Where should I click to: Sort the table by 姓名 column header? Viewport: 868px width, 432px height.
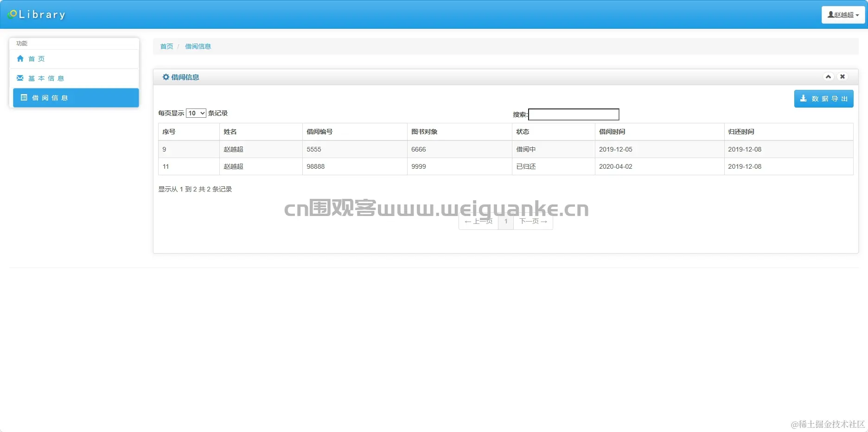tap(261, 132)
